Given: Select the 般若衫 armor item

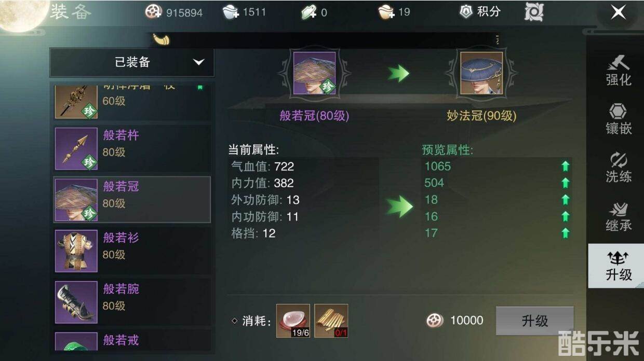Looking at the screenshot, I should 132,251.
